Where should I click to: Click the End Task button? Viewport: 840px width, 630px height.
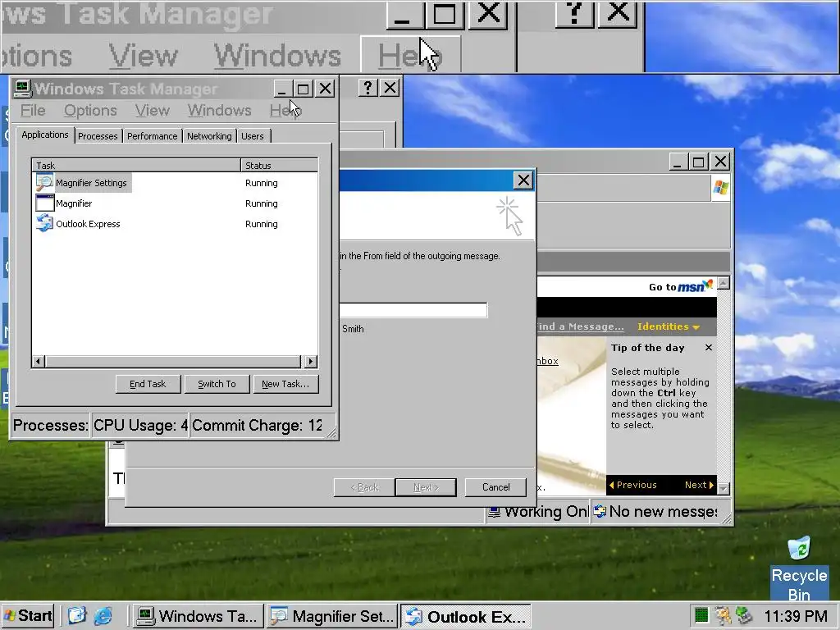click(x=148, y=384)
